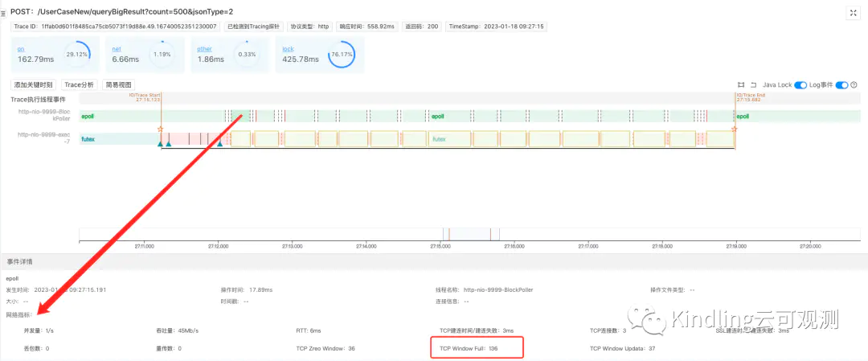868x361 pixels.
Task: Click the first teal triangle marker on exec-7
Action: (161, 145)
